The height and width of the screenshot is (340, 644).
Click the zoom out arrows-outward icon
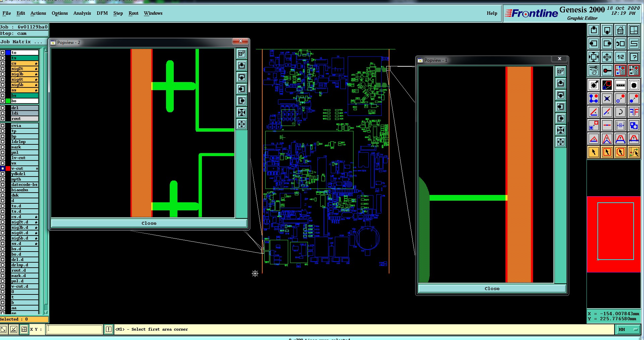point(607,57)
